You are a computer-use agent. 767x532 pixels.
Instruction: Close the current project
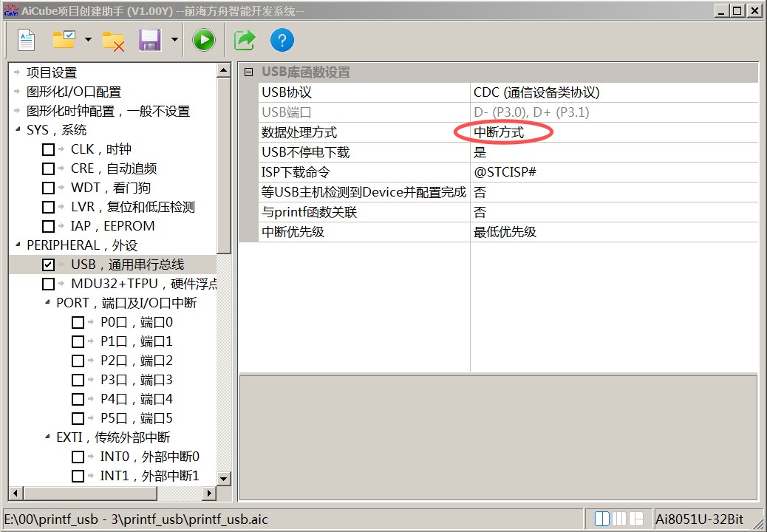pos(112,40)
